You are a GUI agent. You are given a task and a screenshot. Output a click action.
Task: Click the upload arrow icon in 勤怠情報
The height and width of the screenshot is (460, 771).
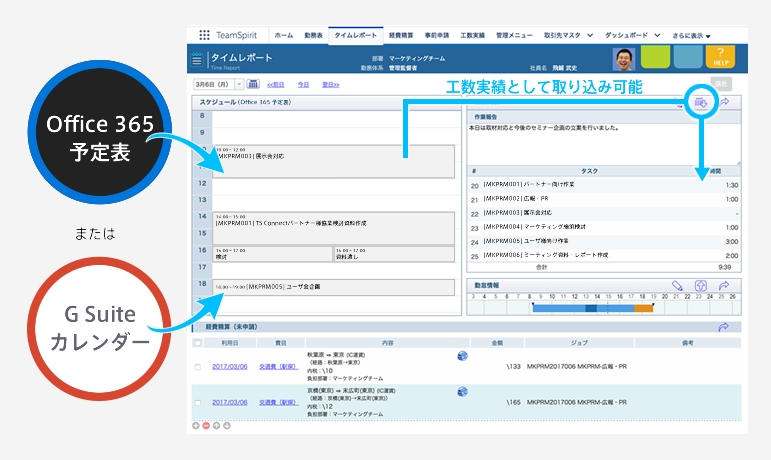[x=701, y=286]
